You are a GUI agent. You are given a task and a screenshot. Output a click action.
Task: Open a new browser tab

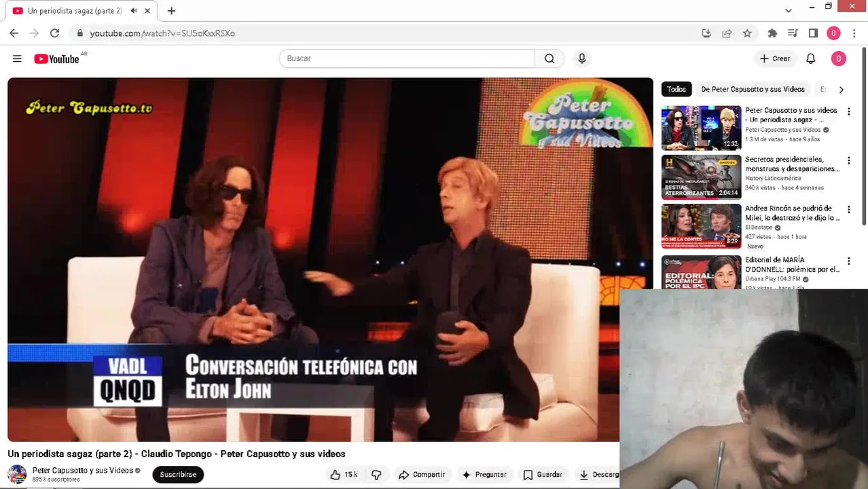point(171,11)
